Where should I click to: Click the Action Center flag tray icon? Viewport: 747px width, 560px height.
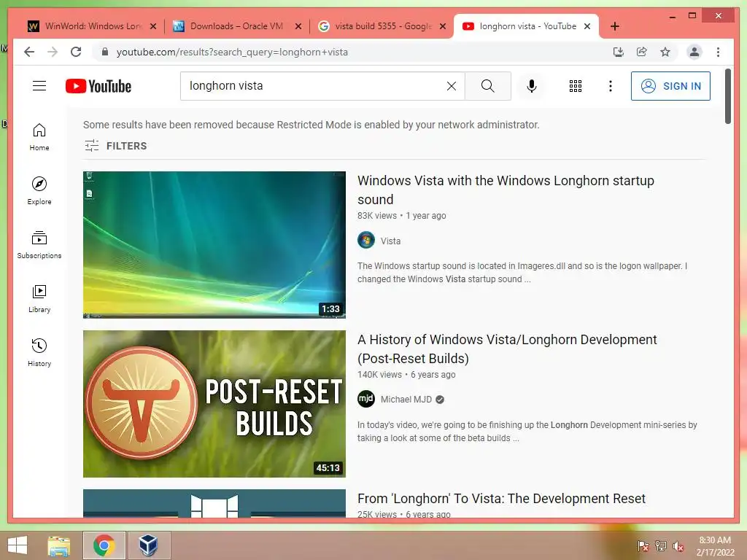coord(643,545)
